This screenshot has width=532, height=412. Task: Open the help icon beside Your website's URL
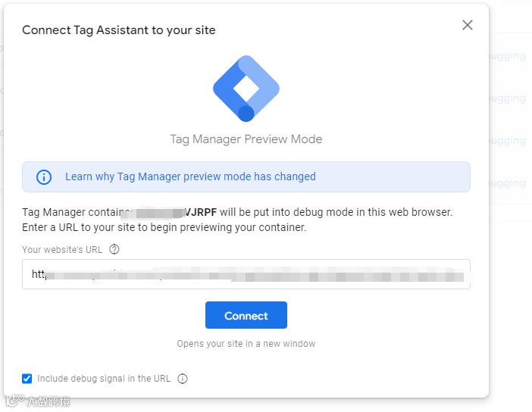pos(114,249)
